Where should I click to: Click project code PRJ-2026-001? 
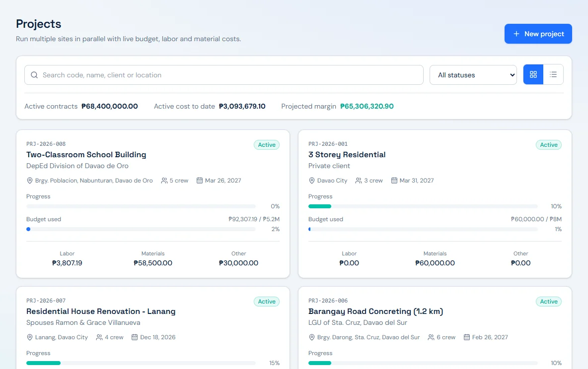pos(328,144)
